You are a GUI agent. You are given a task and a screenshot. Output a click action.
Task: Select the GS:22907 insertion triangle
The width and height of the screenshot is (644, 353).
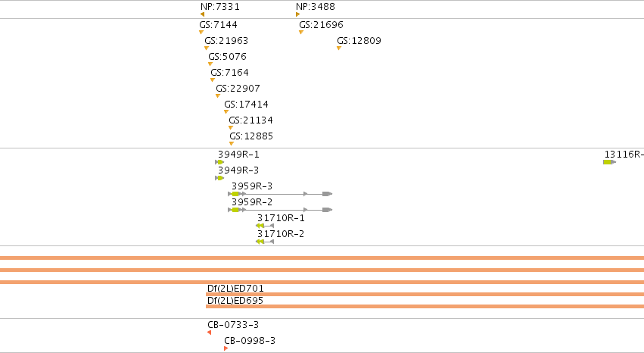click(218, 95)
